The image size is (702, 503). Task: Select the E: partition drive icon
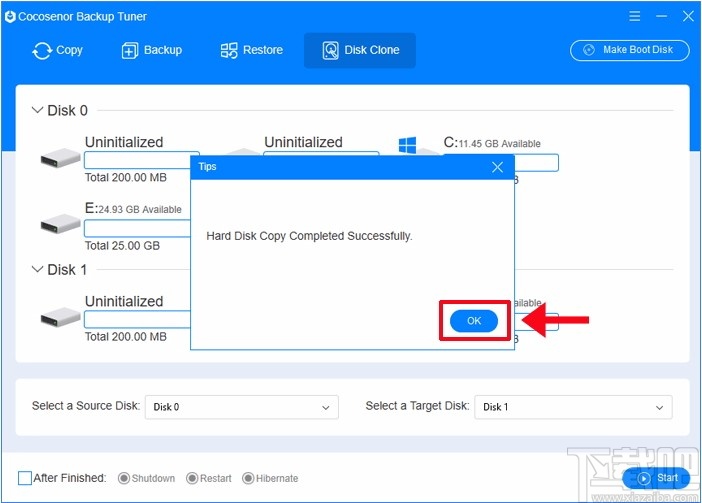[60, 224]
